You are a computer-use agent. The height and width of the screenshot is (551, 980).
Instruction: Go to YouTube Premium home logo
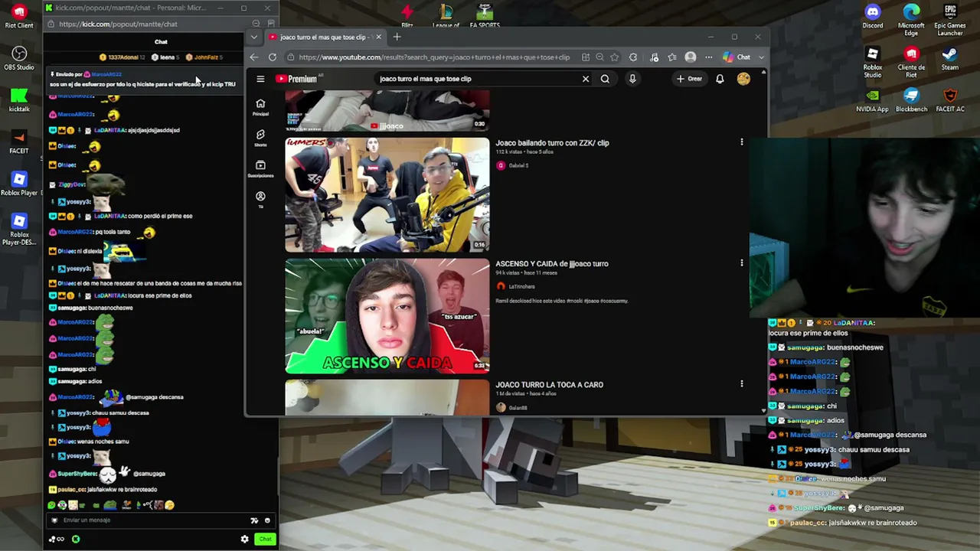coord(296,79)
